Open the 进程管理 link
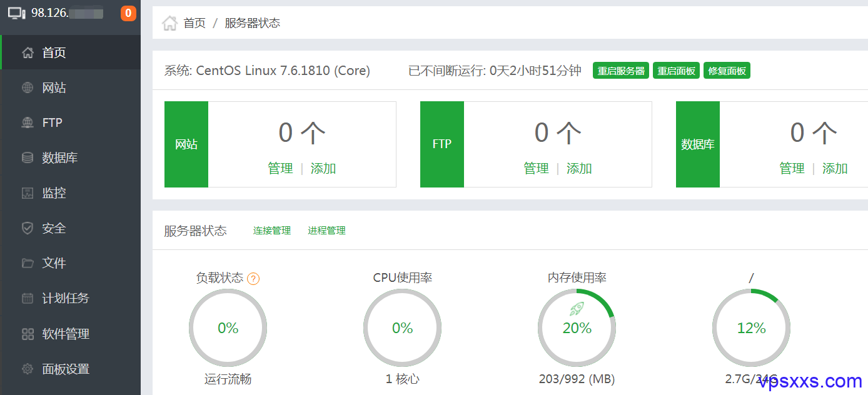 pyautogui.click(x=326, y=231)
